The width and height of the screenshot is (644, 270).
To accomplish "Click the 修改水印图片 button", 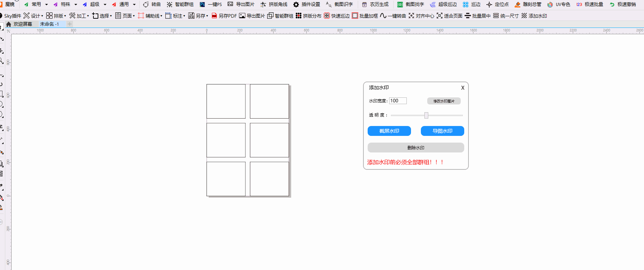I will tap(444, 101).
